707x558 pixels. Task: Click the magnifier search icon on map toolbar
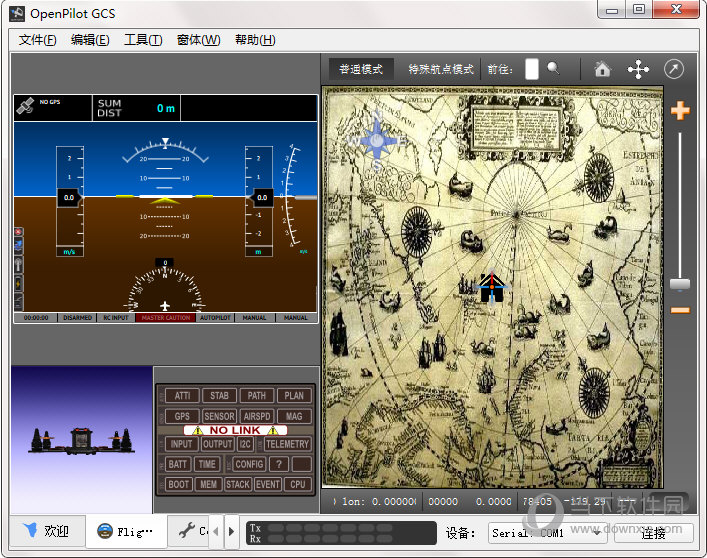click(x=553, y=69)
